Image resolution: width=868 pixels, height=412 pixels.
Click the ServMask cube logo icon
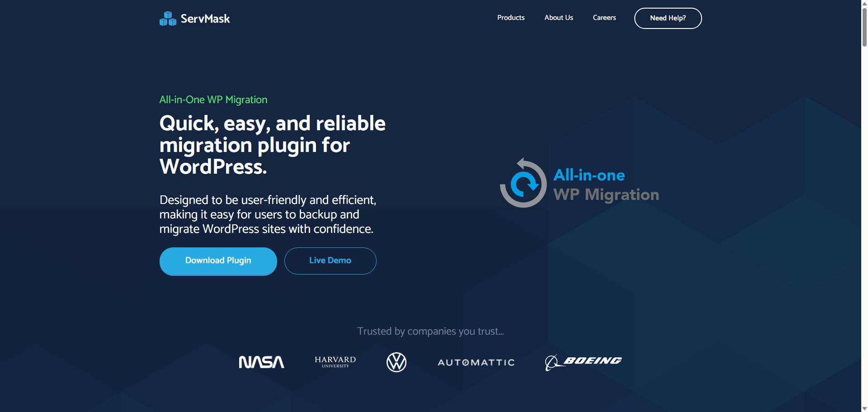pyautogui.click(x=168, y=19)
